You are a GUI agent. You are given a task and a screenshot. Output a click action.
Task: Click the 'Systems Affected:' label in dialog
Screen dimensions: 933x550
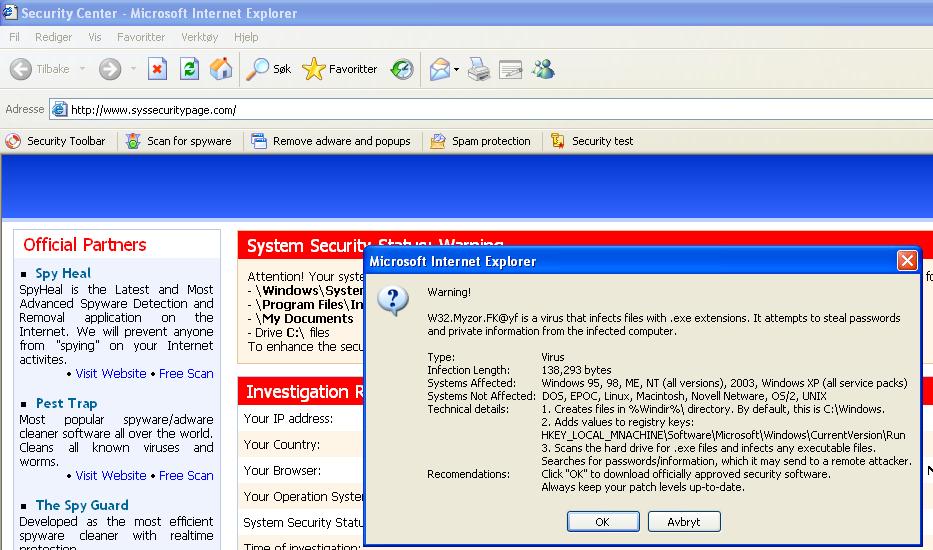tap(471, 383)
